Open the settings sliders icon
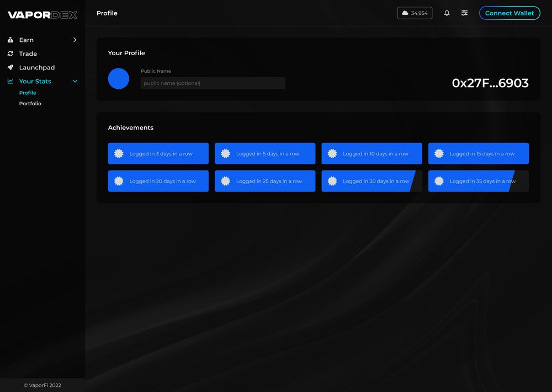552x392 pixels. [464, 13]
